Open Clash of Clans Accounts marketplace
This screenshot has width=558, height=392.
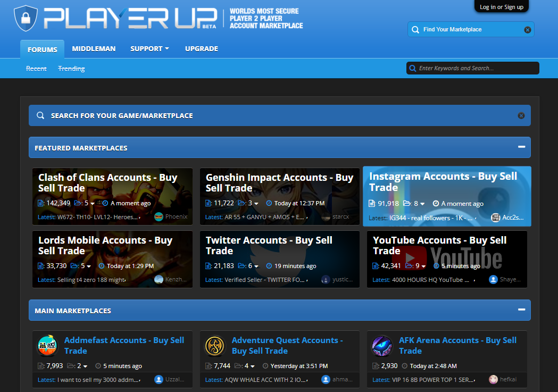click(108, 183)
